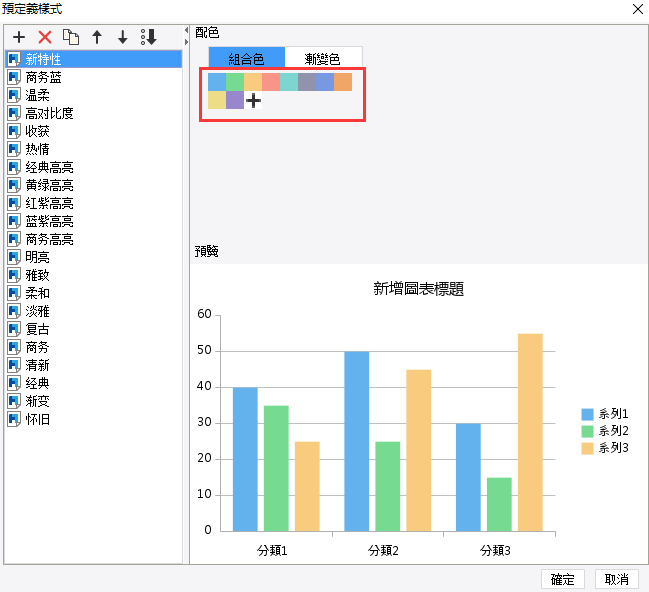Screen dimensions: 649x592
Task: Move selected style up with arrow
Action: [97, 37]
